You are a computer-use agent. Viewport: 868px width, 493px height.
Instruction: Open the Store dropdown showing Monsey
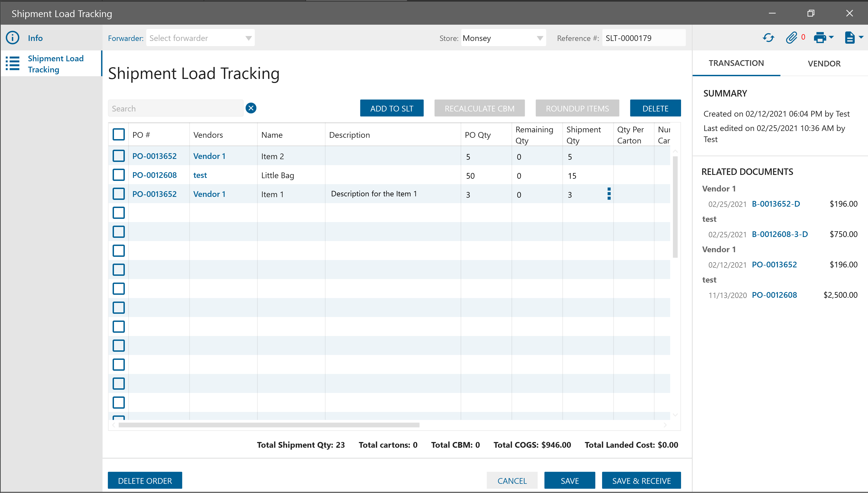point(540,38)
